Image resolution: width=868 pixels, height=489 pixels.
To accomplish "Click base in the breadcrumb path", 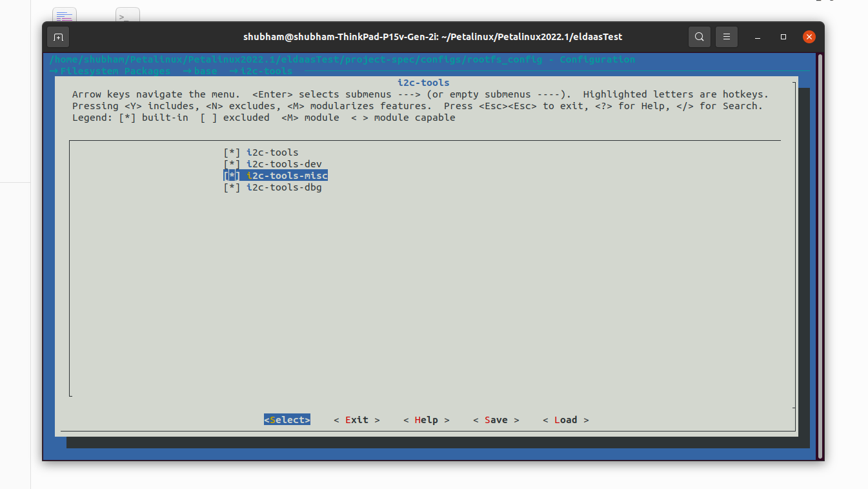I will (203, 71).
